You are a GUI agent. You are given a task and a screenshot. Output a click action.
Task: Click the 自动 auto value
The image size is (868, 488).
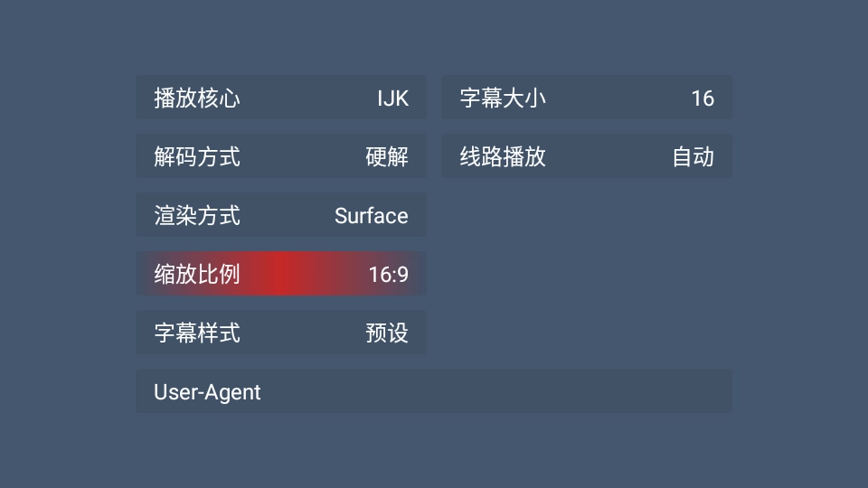click(x=693, y=156)
